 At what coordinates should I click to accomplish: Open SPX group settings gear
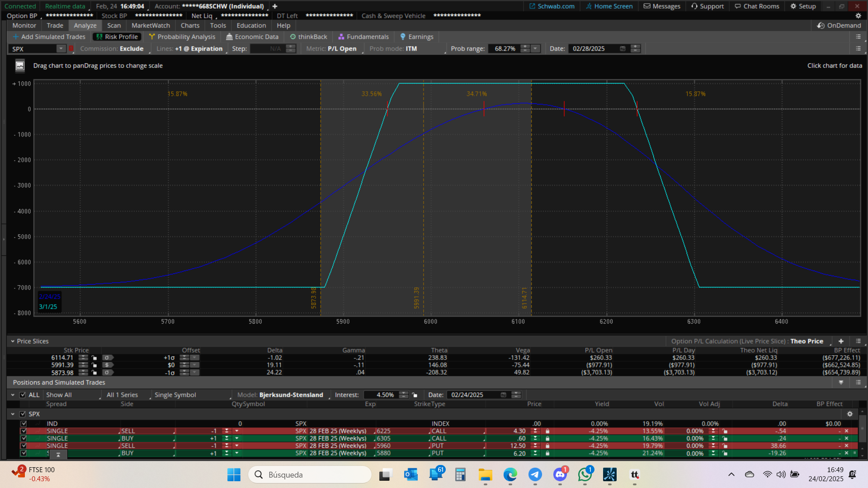[849, 414]
